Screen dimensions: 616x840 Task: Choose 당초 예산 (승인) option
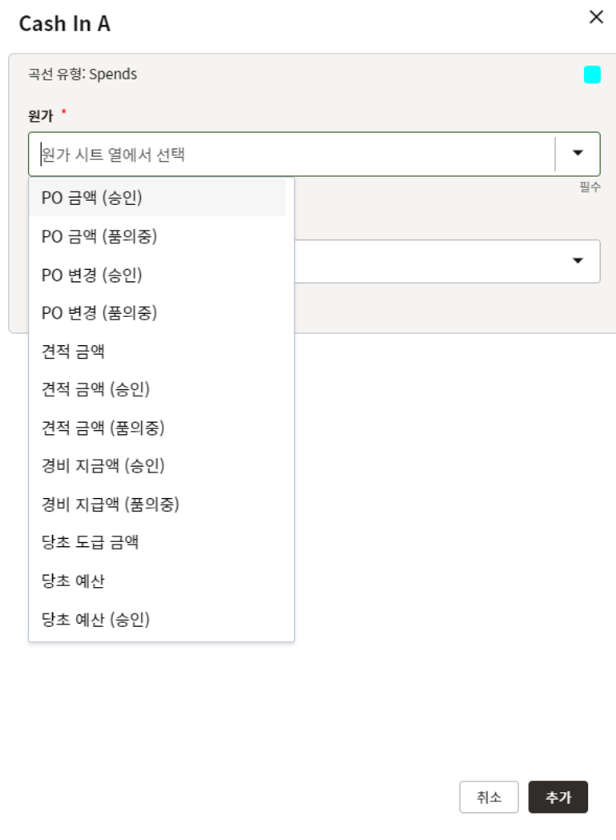point(95,619)
